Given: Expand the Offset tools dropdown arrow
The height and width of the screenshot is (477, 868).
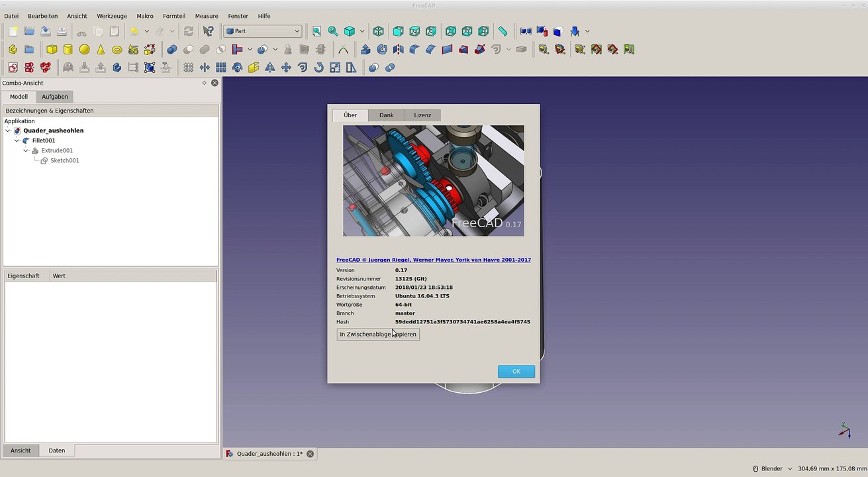Looking at the screenshot, I should [508, 49].
